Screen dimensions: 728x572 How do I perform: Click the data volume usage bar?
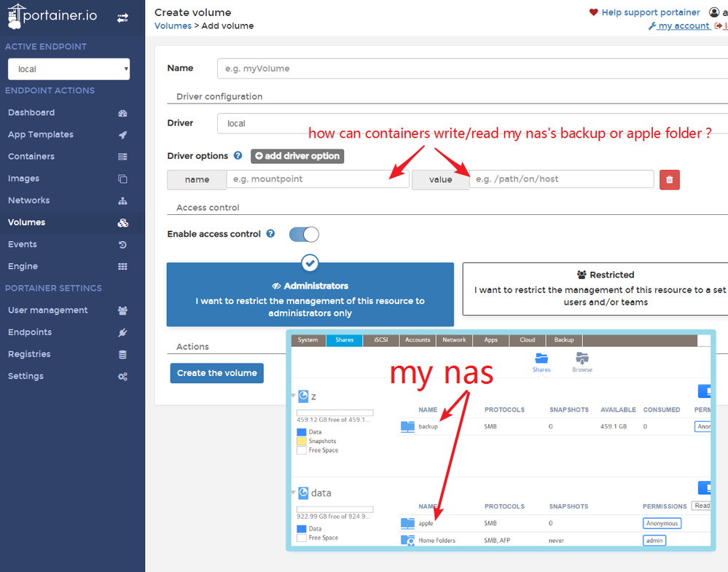(x=334, y=509)
